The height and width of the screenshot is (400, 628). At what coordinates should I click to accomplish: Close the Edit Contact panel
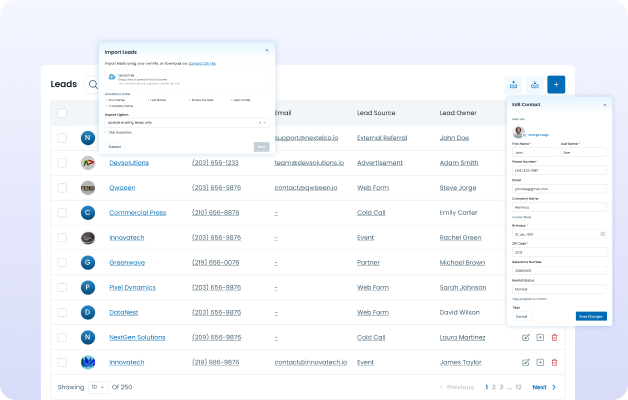pos(604,104)
